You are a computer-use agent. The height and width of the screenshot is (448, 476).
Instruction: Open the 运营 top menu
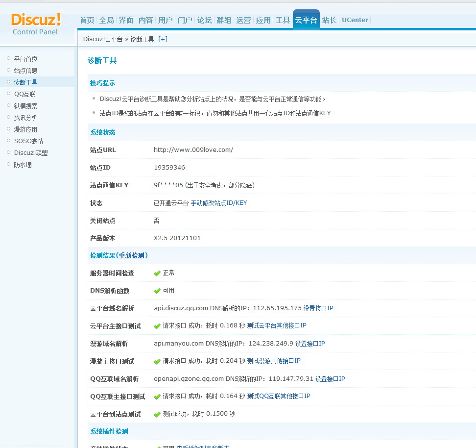[243, 21]
